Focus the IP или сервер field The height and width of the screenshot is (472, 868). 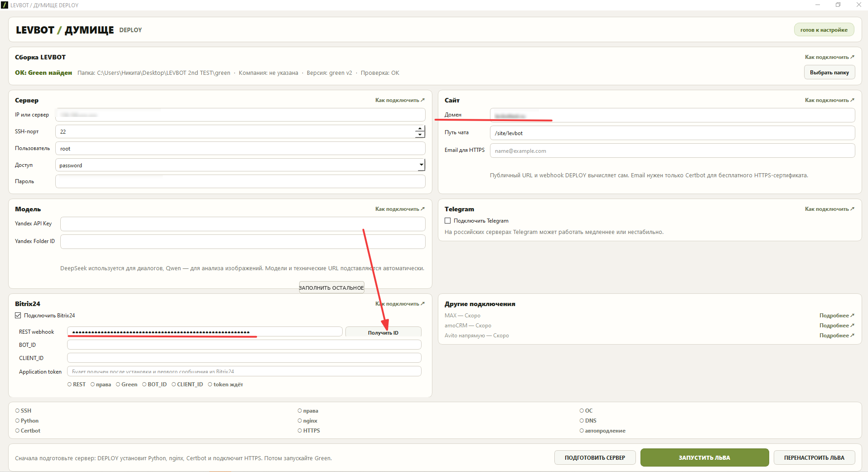point(240,115)
